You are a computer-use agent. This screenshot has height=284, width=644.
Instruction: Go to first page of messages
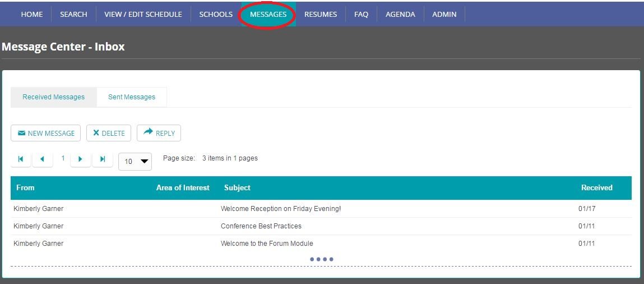pyautogui.click(x=21, y=159)
